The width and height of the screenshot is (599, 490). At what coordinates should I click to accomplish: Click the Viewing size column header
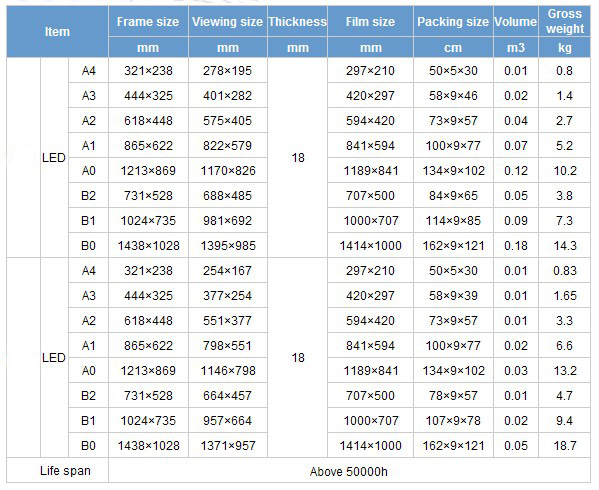point(228,21)
